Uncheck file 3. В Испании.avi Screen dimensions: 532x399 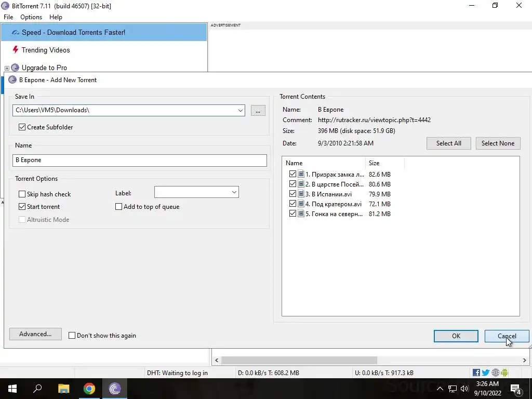click(x=292, y=194)
